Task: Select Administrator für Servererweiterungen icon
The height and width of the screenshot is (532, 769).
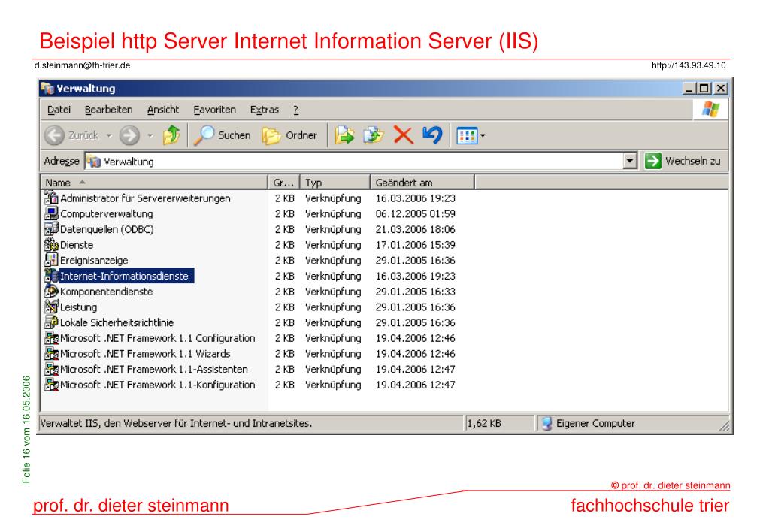Action: pos(52,198)
